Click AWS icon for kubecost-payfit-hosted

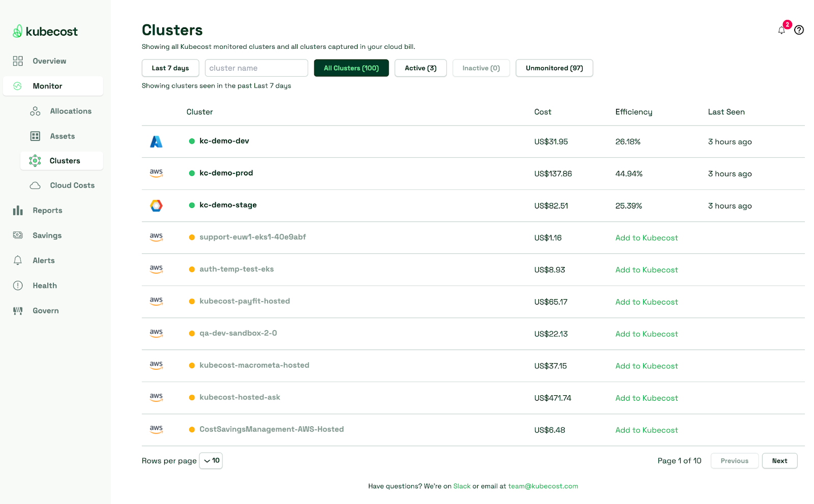click(156, 301)
